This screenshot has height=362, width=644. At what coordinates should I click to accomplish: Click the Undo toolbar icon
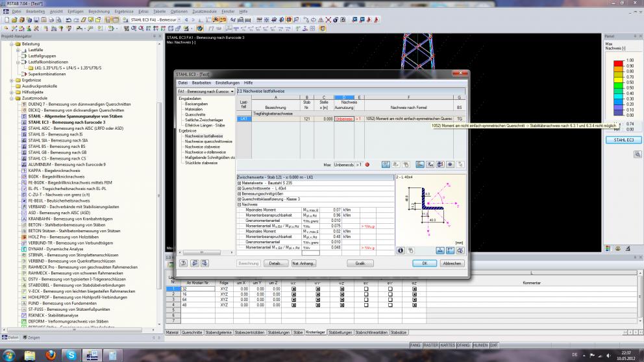tap(69, 19)
